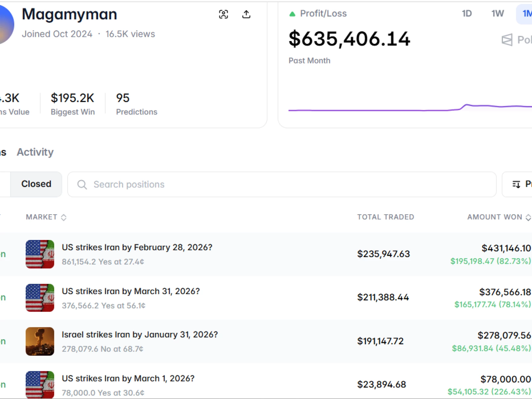Image resolution: width=532 pixels, height=399 pixels.
Task: Click the Magamyman profile avatar
Action: [x=5, y=25]
